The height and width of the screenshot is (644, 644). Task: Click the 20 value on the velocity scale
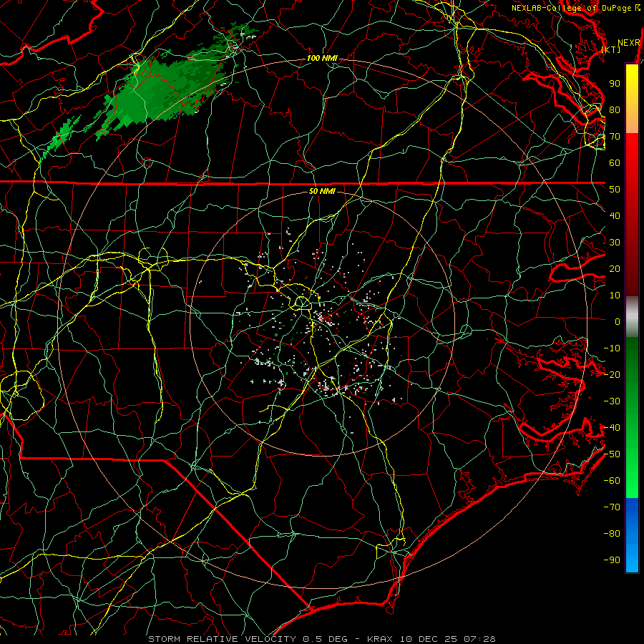(615, 269)
